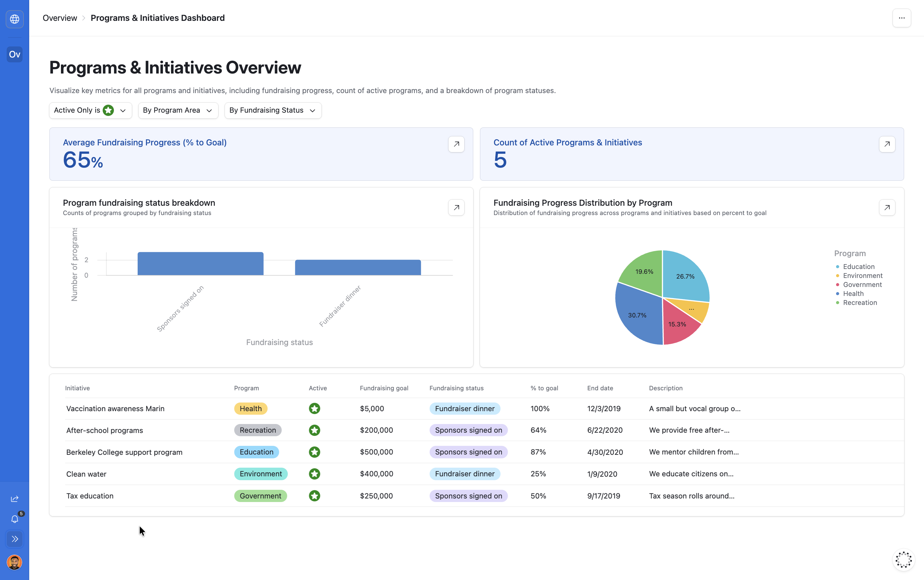The width and height of the screenshot is (924, 580).
Task: Click the dotted circle help icon
Action: (x=903, y=560)
